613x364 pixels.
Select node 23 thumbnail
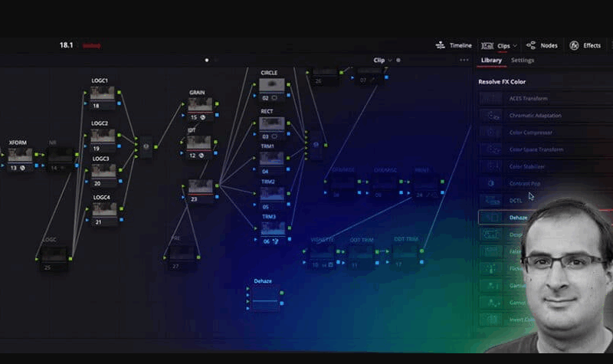pyautogui.click(x=201, y=186)
